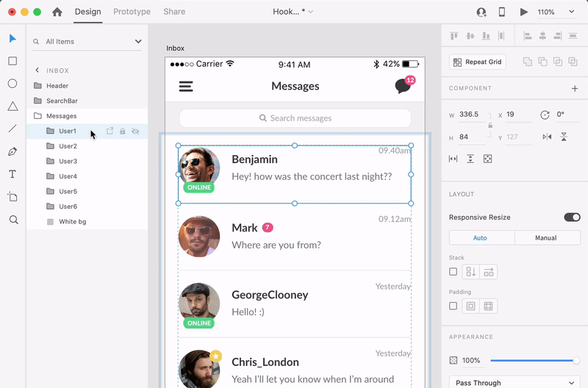Click the Repeat Grid button
This screenshot has width=588, height=388.
tap(478, 62)
